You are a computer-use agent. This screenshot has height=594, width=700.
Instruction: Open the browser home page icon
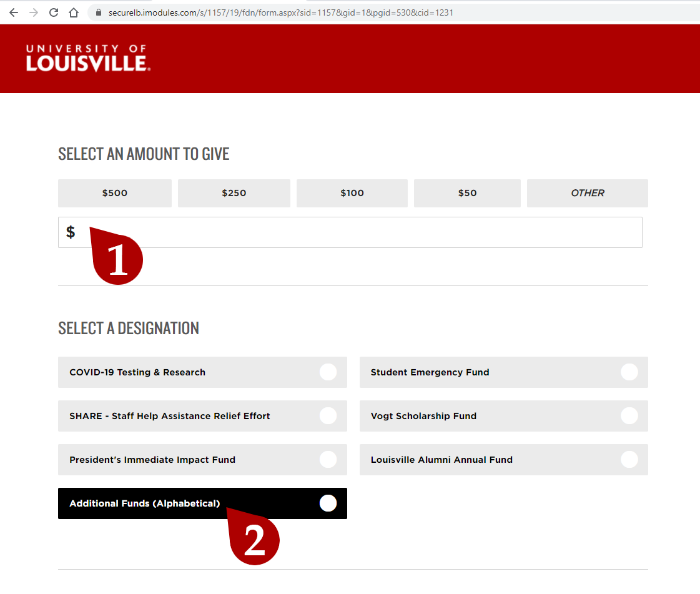(74, 12)
